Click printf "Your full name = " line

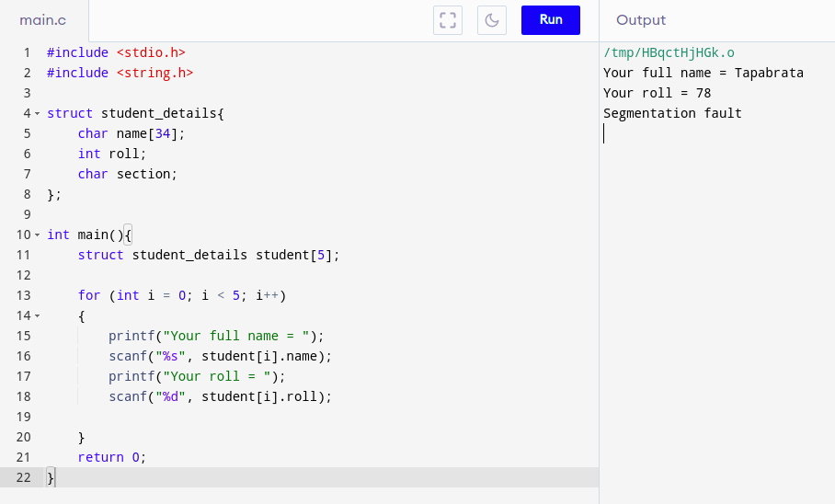(216, 337)
